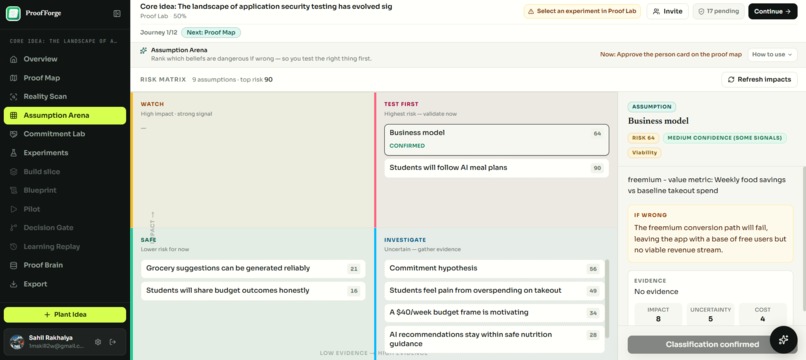Select Students feel pain from overspending card
The height and width of the screenshot is (360, 806).
coord(494,291)
